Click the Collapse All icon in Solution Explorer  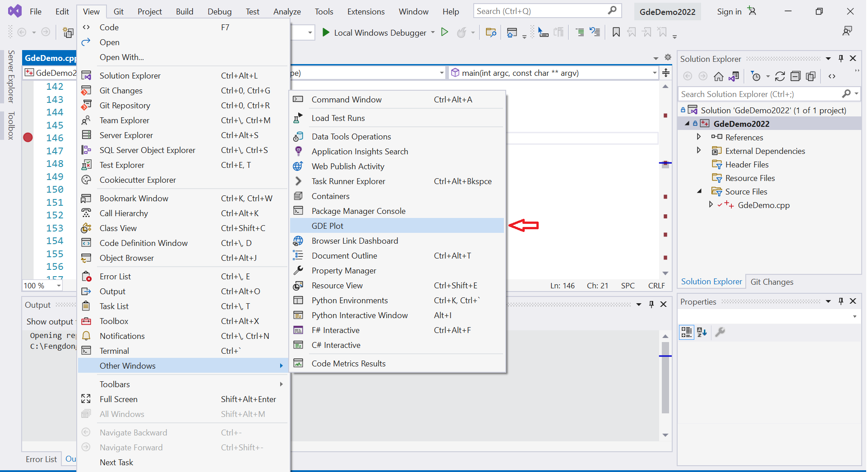tap(795, 76)
